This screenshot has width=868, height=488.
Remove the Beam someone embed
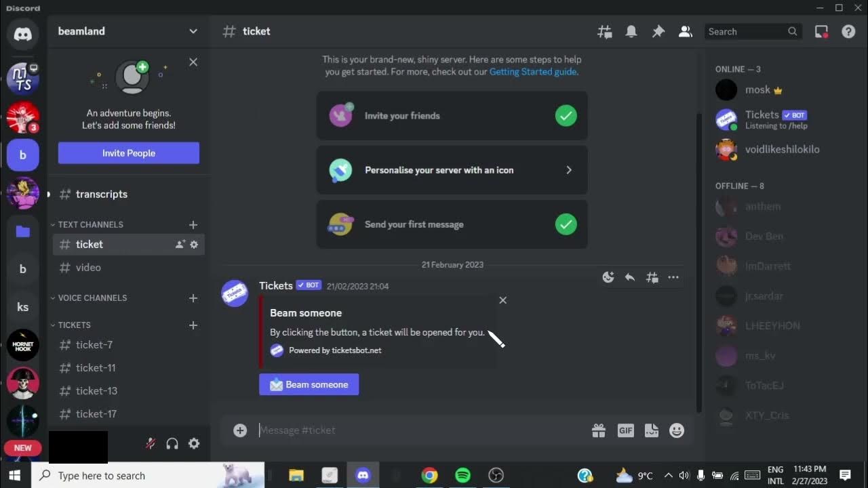coord(502,300)
